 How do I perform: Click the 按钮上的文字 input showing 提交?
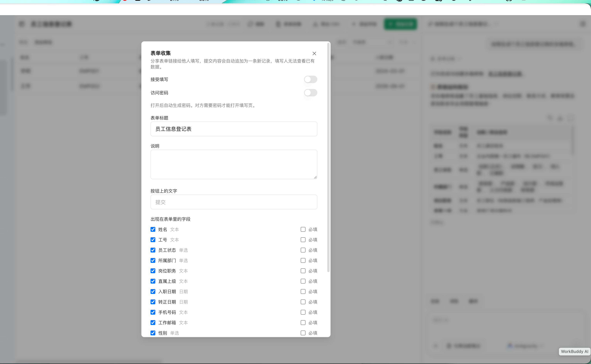tap(234, 202)
